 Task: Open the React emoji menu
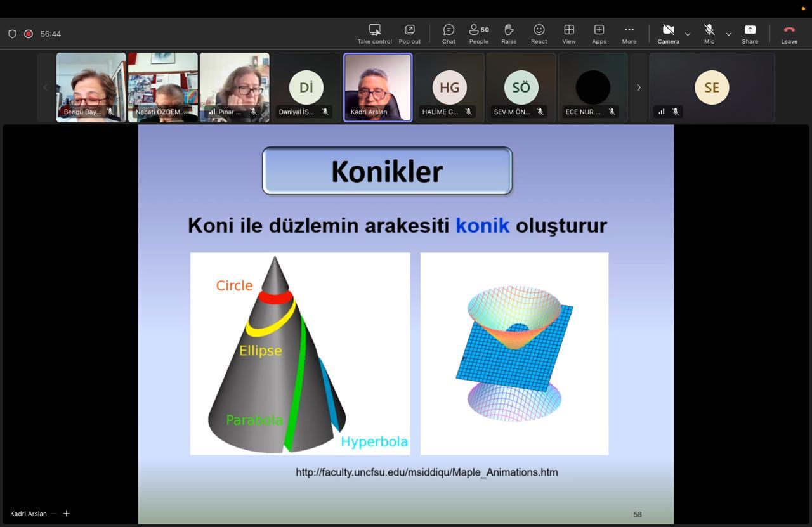point(539,34)
